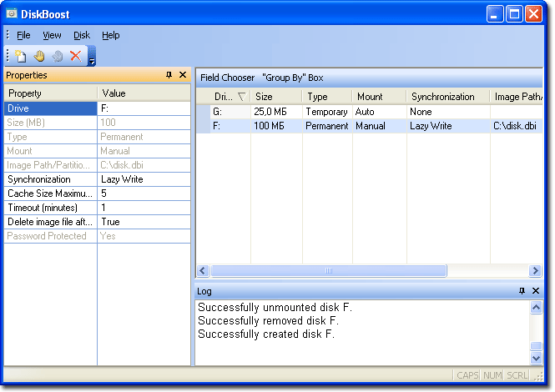555x392 pixels.
Task: Close the Log panel
Action: 537,291
